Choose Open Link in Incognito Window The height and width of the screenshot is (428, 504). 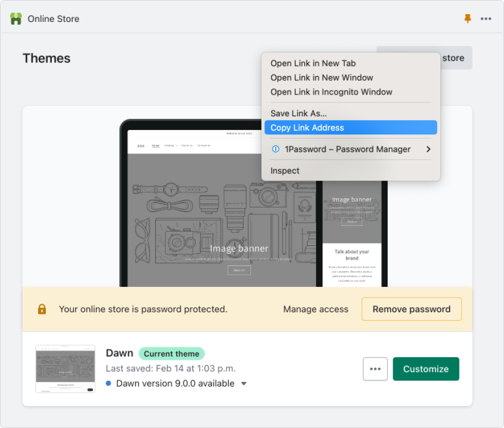pyautogui.click(x=350, y=92)
